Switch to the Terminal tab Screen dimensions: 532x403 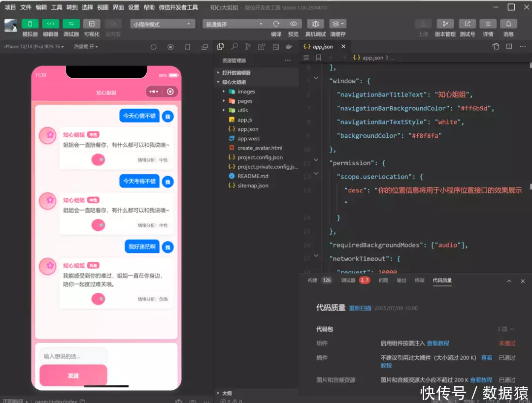click(419, 280)
